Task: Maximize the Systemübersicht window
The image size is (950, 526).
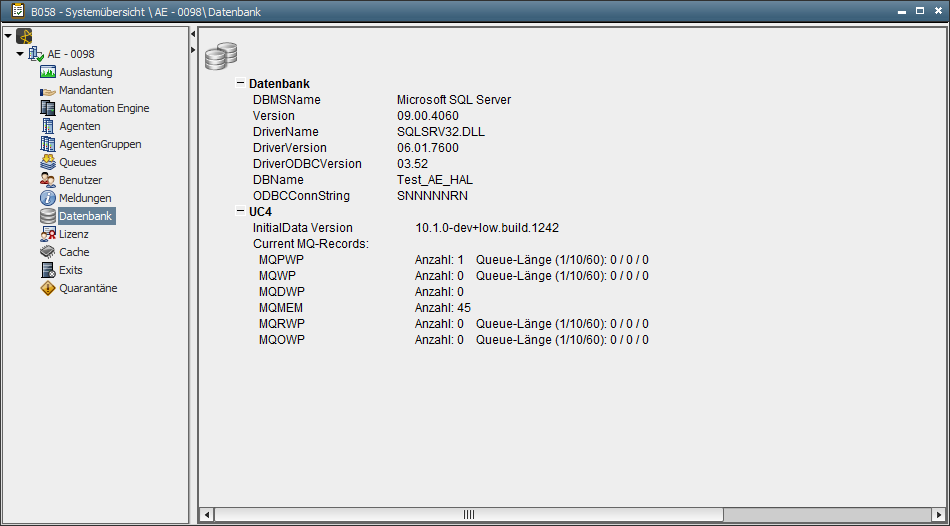Action: (920, 10)
